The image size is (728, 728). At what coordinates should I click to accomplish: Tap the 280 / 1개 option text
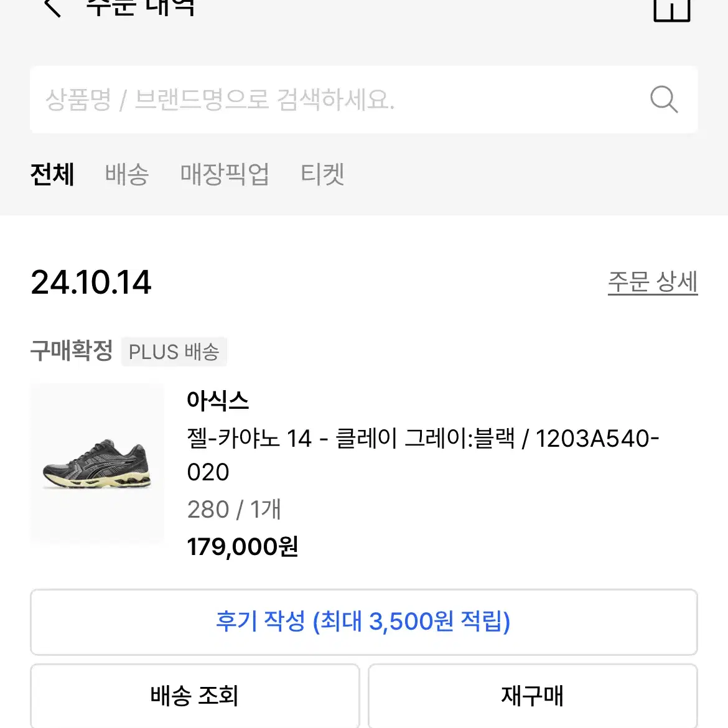tap(234, 510)
